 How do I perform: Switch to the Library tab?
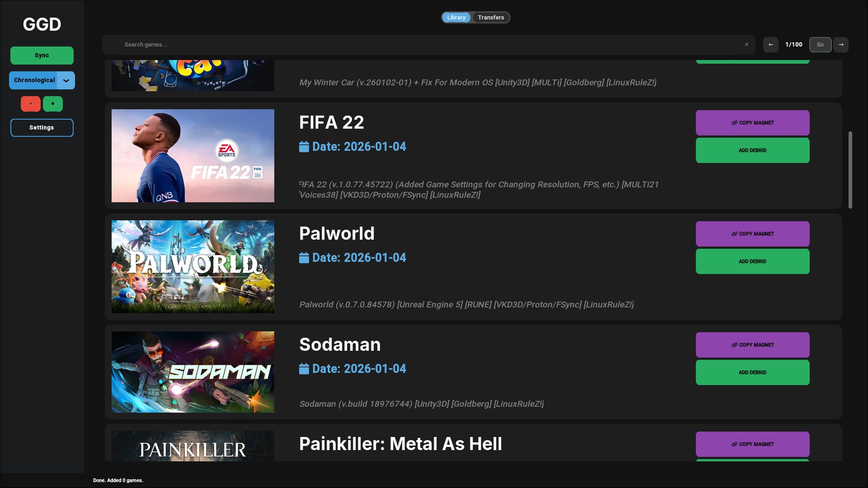click(x=456, y=18)
